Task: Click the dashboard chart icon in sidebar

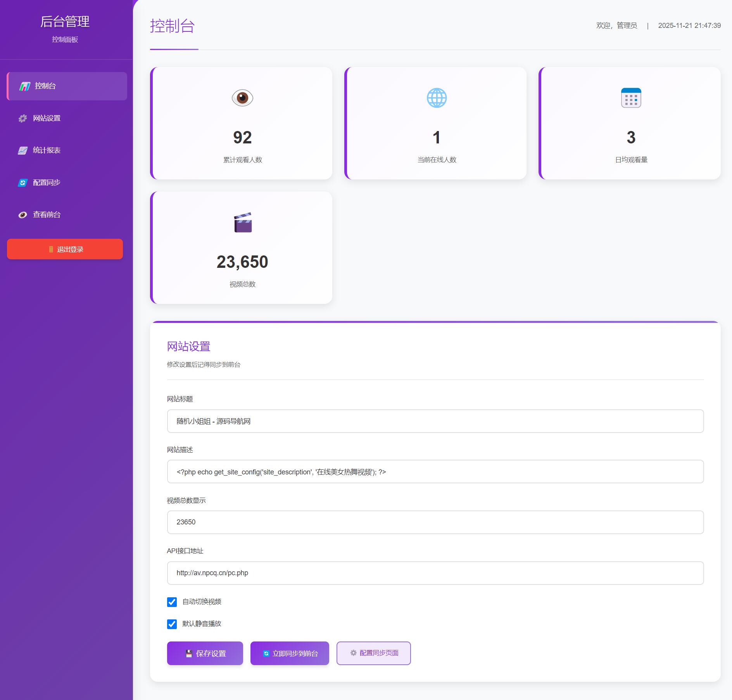Action: tap(25, 86)
